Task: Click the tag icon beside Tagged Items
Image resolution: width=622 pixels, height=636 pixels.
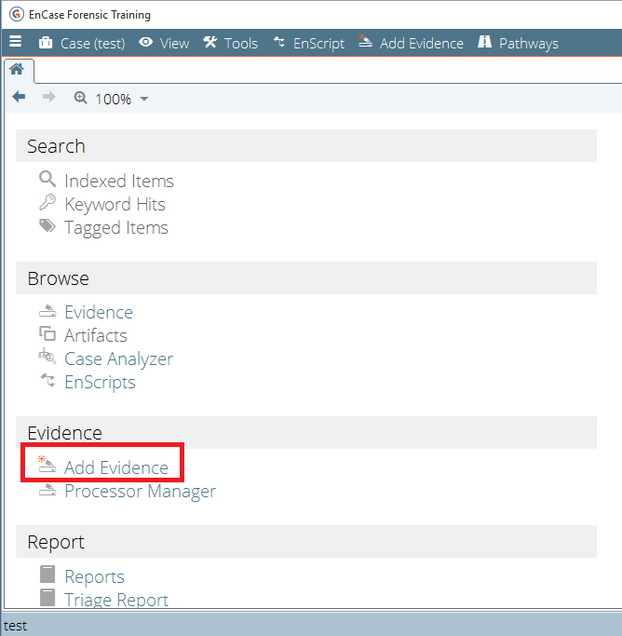Action: pos(47,227)
